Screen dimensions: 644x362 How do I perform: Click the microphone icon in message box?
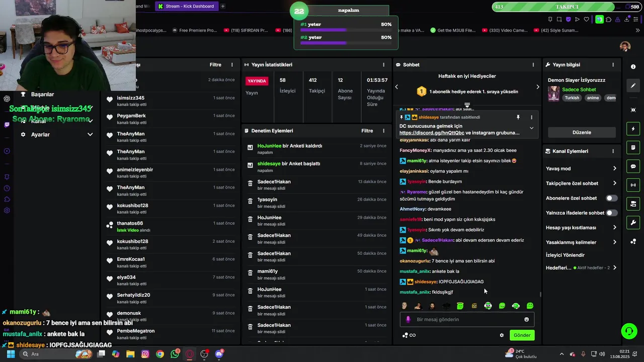point(408,319)
